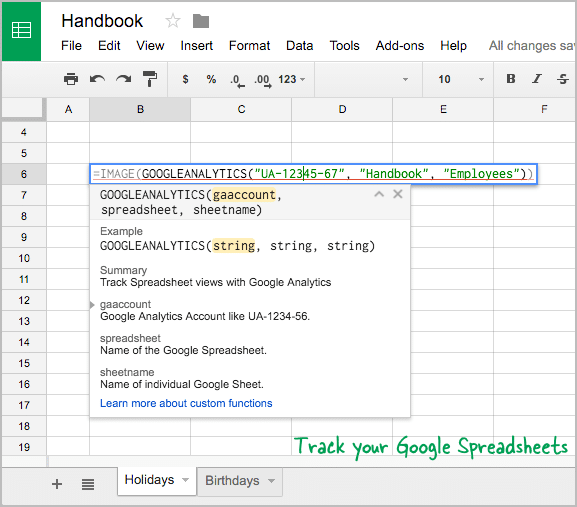Format as currency with dollar sign
Screen dimensions: 577x507
coord(185,79)
